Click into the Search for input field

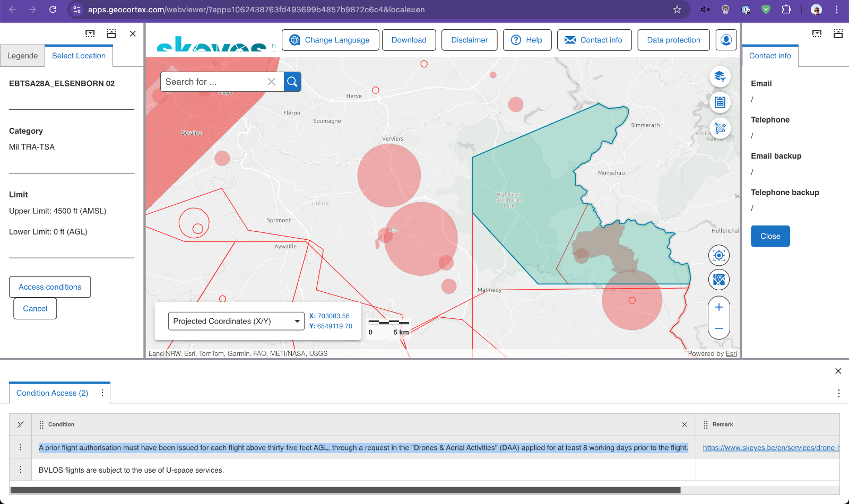(x=212, y=82)
